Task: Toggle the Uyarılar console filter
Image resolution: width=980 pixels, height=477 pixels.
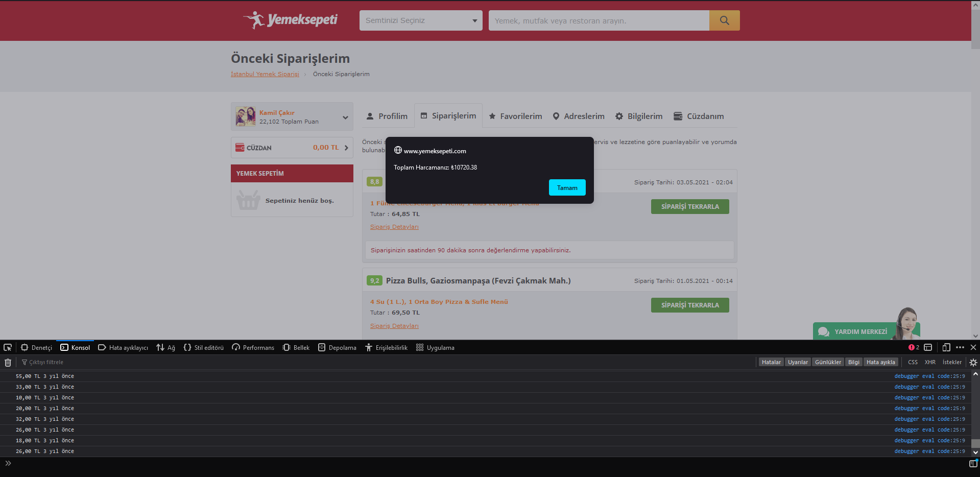Action: [x=798, y=362]
